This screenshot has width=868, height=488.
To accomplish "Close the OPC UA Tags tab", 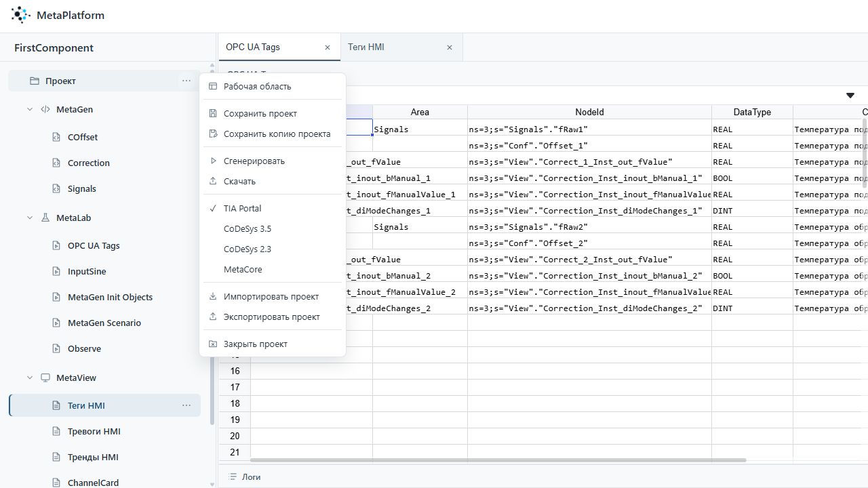I will (x=328, y=47).
